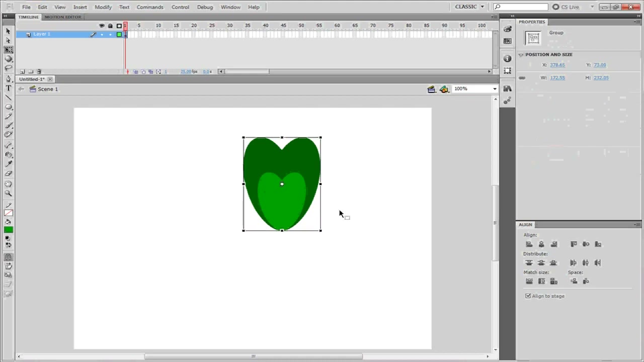Select the Hand tool
Screen dimensions: 644x362
[8, 184]
